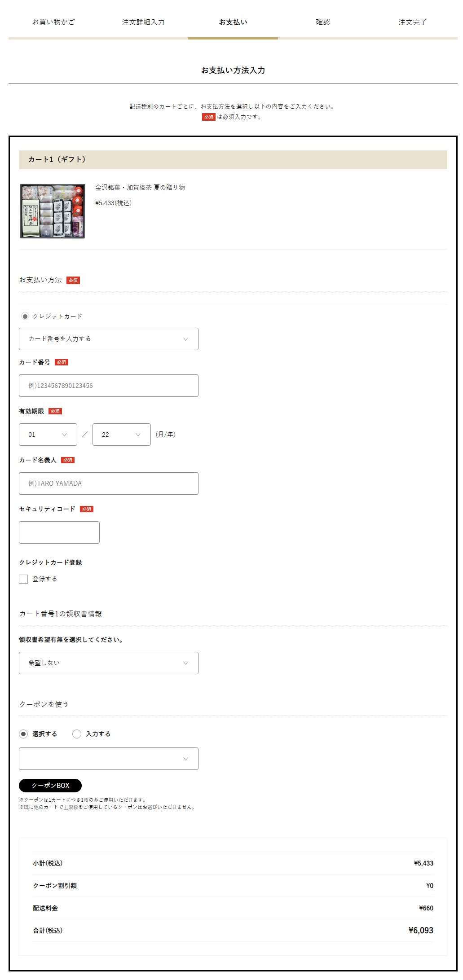
Task: Open the カード番号を入力する dropdown
Action: 109,339
